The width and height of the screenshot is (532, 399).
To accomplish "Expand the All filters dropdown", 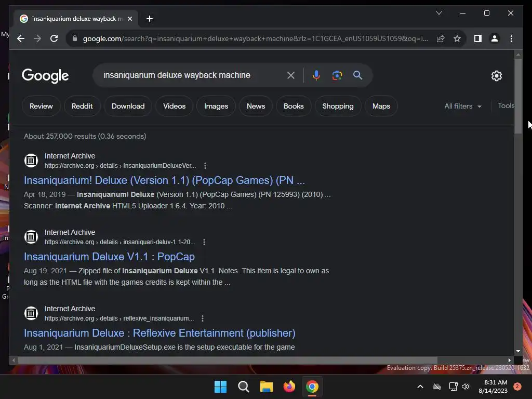I will point(463,106).
